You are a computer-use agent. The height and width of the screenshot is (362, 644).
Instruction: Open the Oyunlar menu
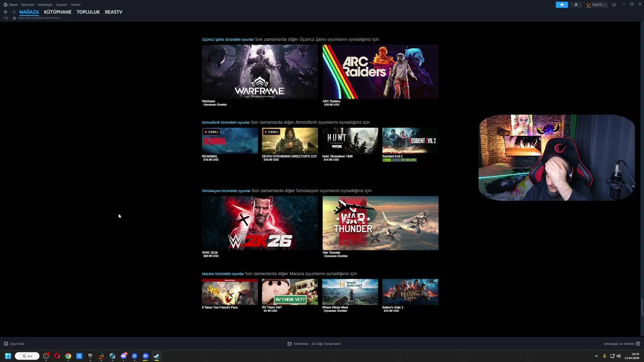pos(62,5)
